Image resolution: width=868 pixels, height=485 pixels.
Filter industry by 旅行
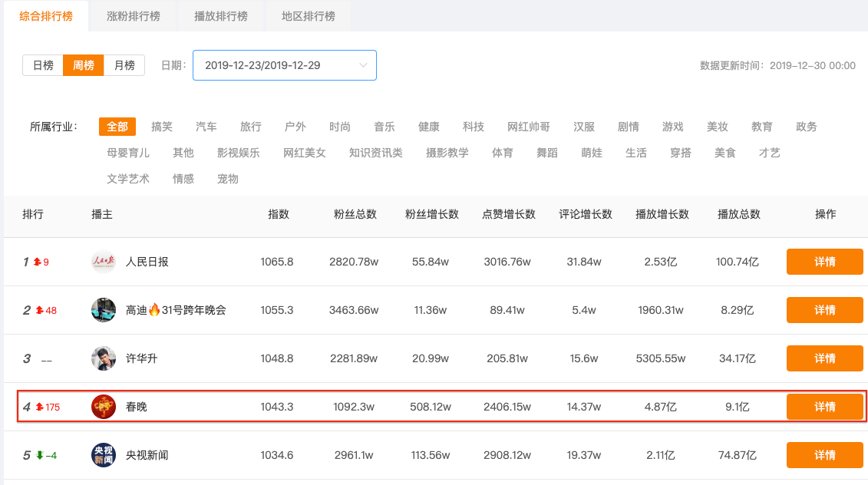(x=251, y=127)
